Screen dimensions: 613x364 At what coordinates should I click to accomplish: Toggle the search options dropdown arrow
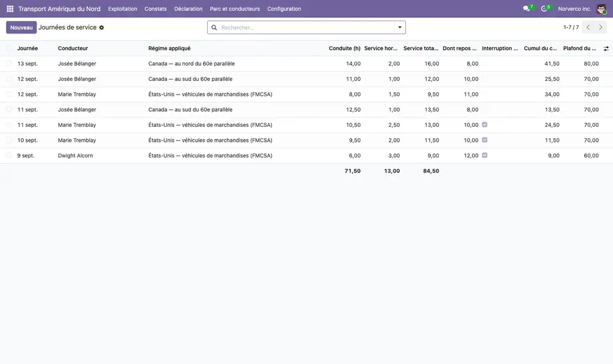click(399, 28)
